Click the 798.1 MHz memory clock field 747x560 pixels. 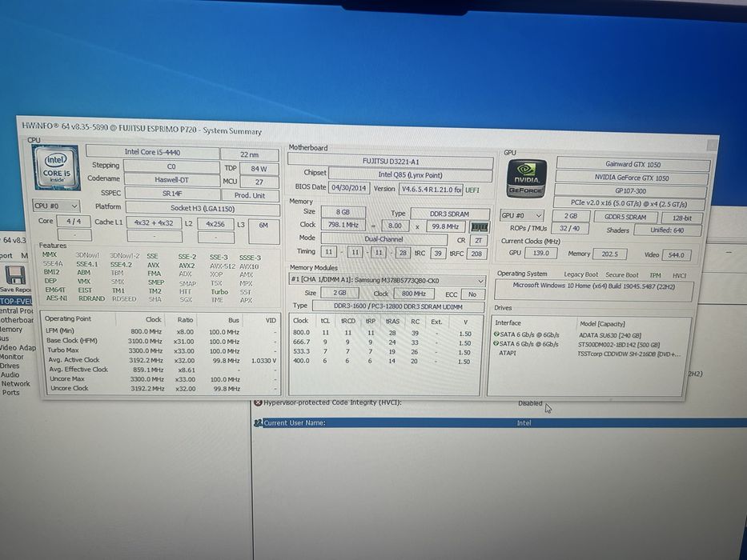click(x=343, y=224)
